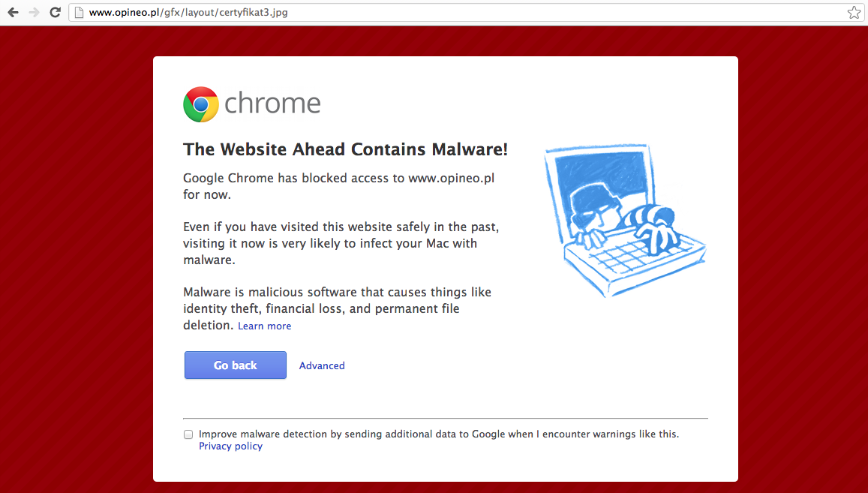
Task: Click the Website Ahead Contains Malware heading
Action: [x=345, y=149]
